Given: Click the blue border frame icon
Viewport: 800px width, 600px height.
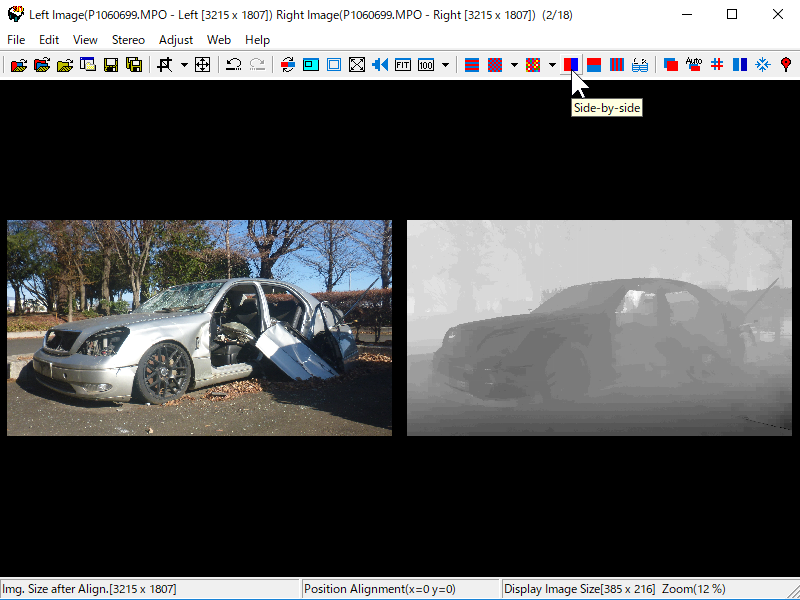Looking at the screenshot, I should (x=334, y=65).
